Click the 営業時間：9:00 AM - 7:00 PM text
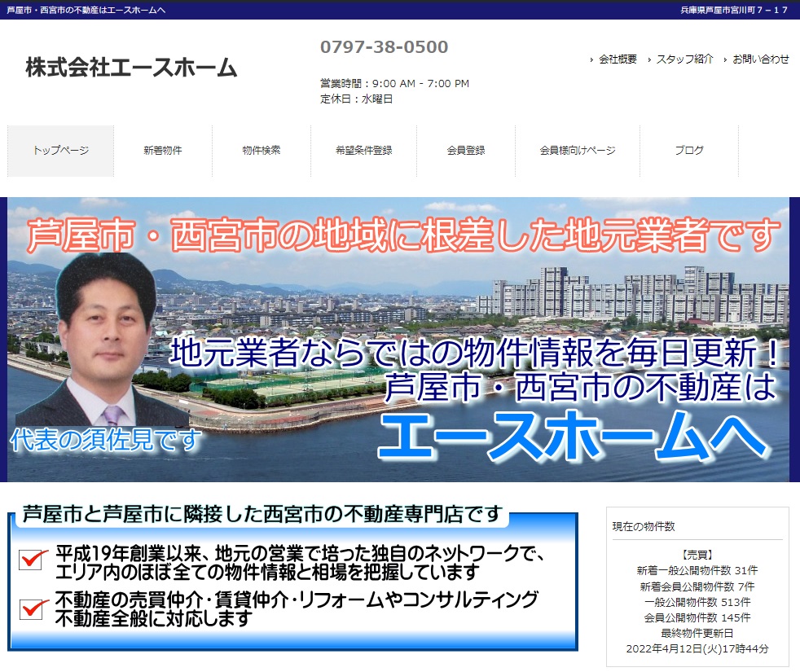 (394, 84)
